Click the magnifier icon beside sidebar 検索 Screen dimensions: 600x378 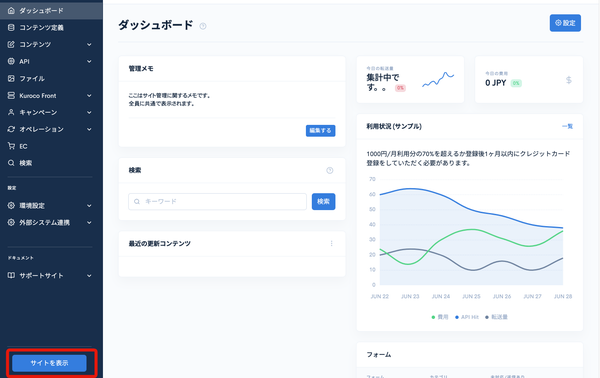(11, 163)
